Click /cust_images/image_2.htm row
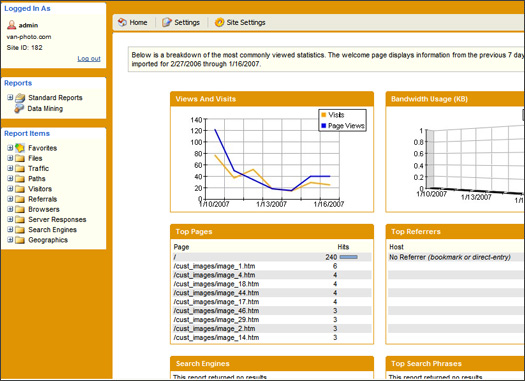 272,329
